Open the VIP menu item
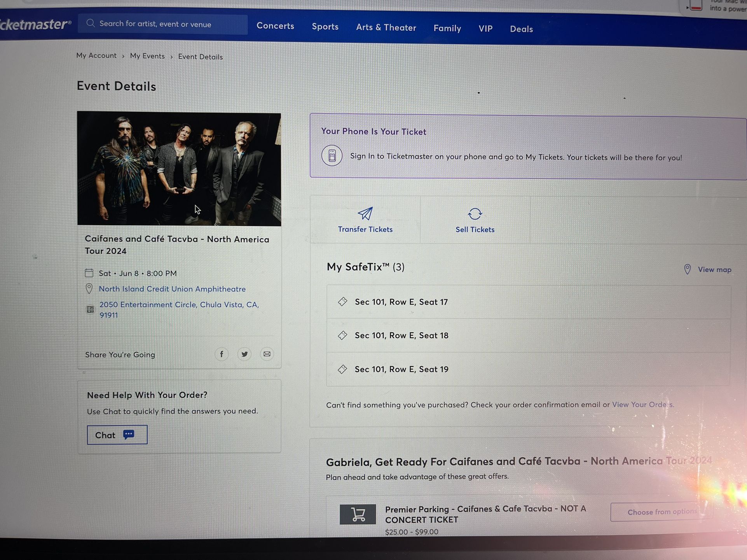The height and width of the screenshot is (560, 747). [x=485, y=28]
